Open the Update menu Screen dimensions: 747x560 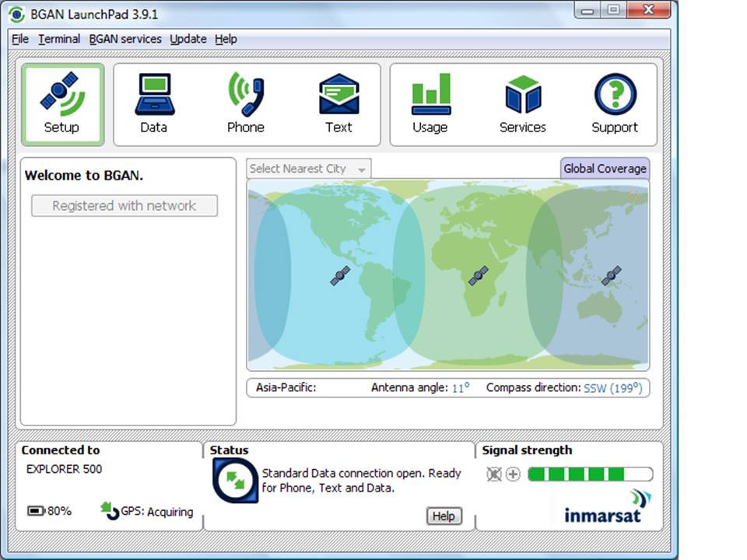click(188, 39)
